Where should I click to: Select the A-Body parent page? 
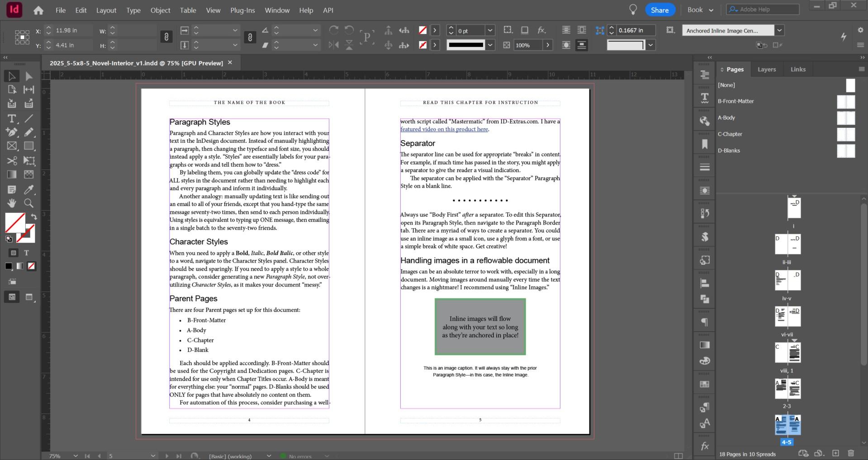pyautogui.click(x=726, y=117)
